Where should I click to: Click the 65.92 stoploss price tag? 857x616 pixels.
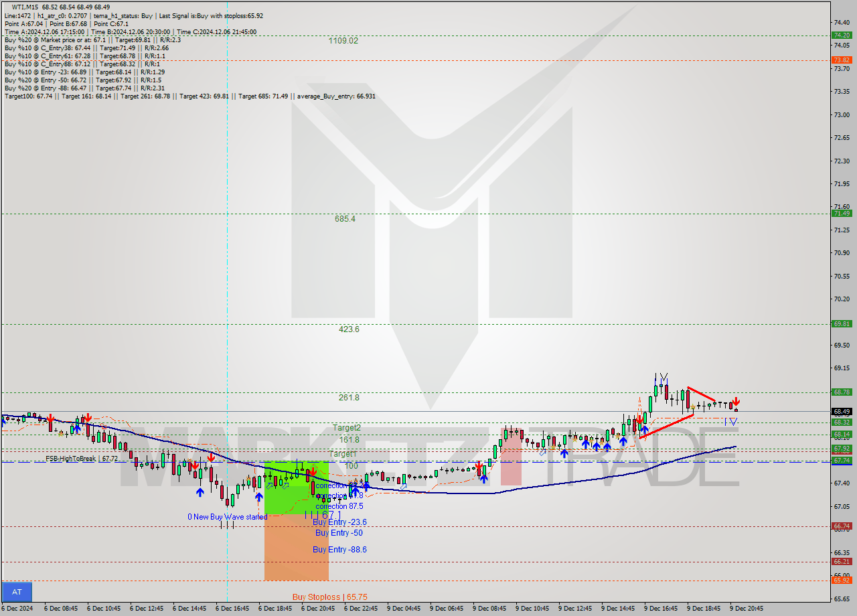click(x=842, y=580)
